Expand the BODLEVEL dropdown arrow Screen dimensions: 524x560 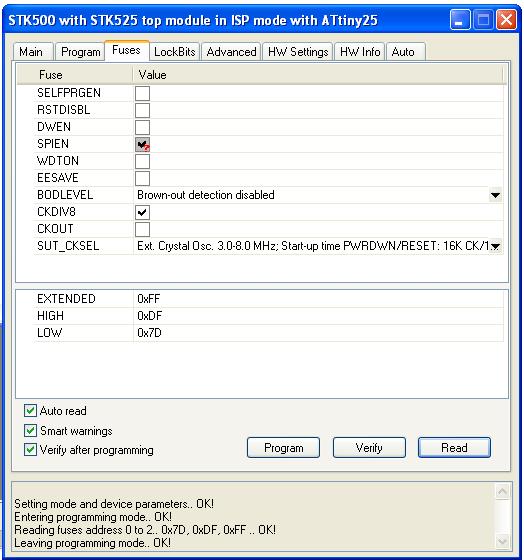pyautogui.click(x=495, y=195)
